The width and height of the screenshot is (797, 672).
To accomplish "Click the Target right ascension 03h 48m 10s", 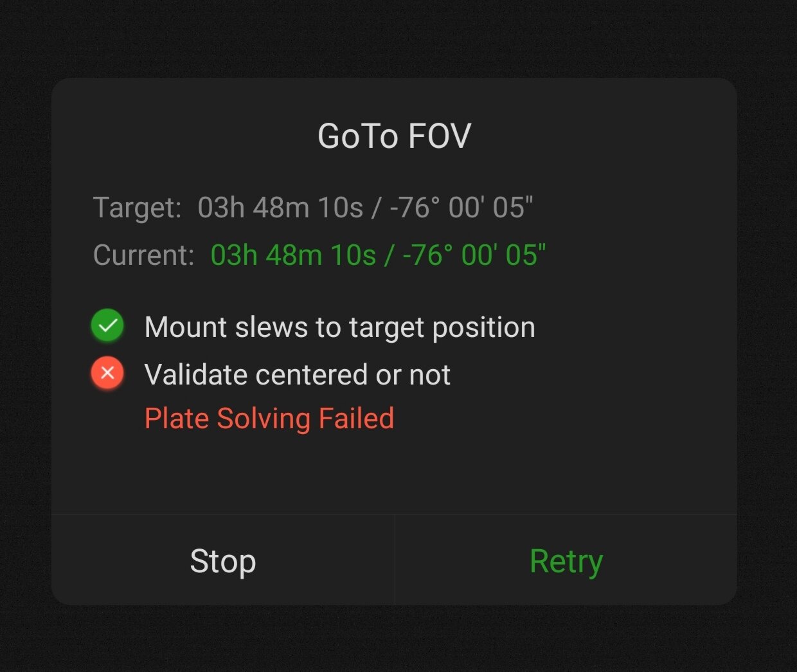I will click(x=280, y=208).
